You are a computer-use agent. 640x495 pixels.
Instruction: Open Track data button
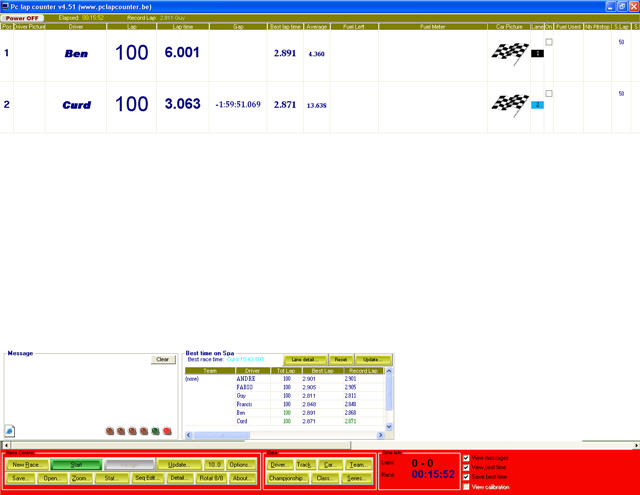click(304, 465)
